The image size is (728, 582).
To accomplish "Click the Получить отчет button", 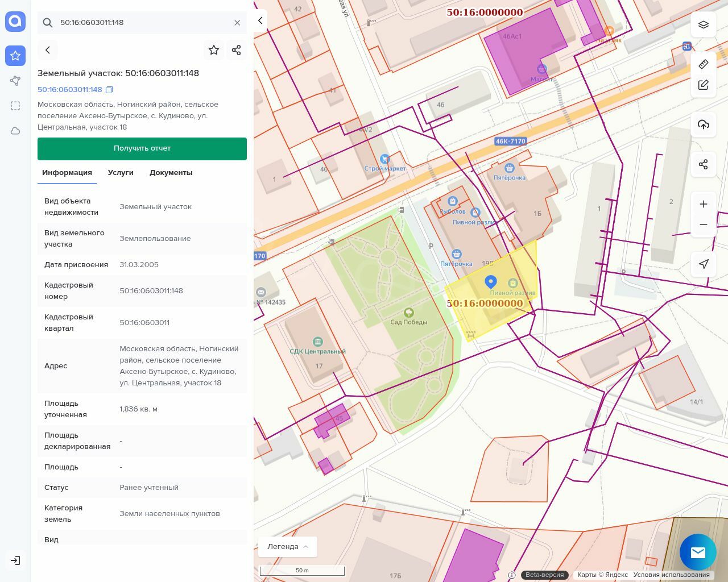I will [142, 148].
